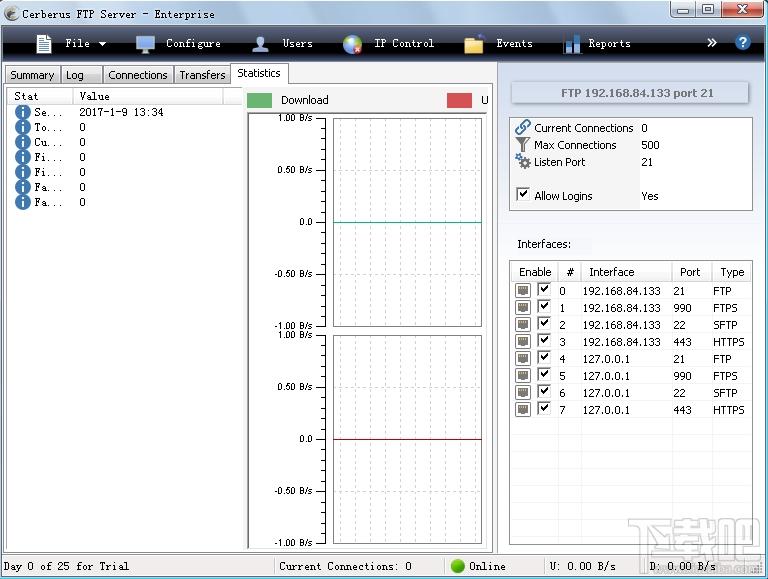Disable interface 0 FTP port 21 checkbox
768x579 pixels.
tap(544, 290)
